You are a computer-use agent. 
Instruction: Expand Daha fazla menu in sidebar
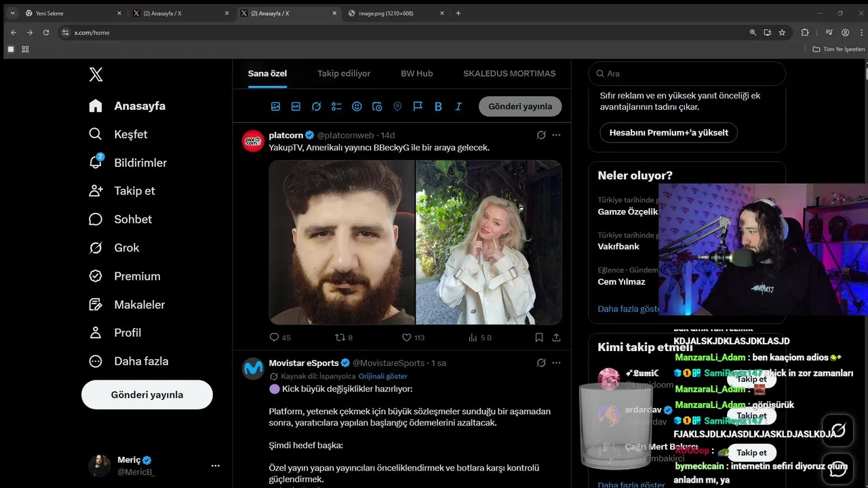click(129, 361)
